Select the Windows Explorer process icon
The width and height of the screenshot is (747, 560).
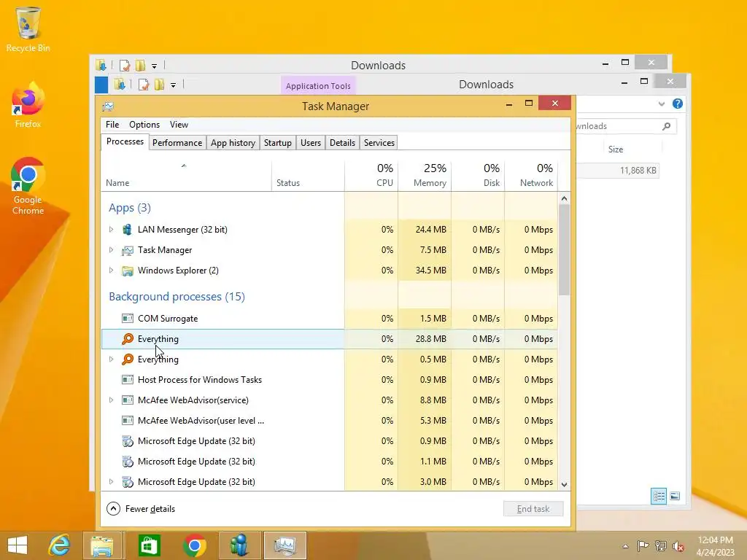point(127,271)
